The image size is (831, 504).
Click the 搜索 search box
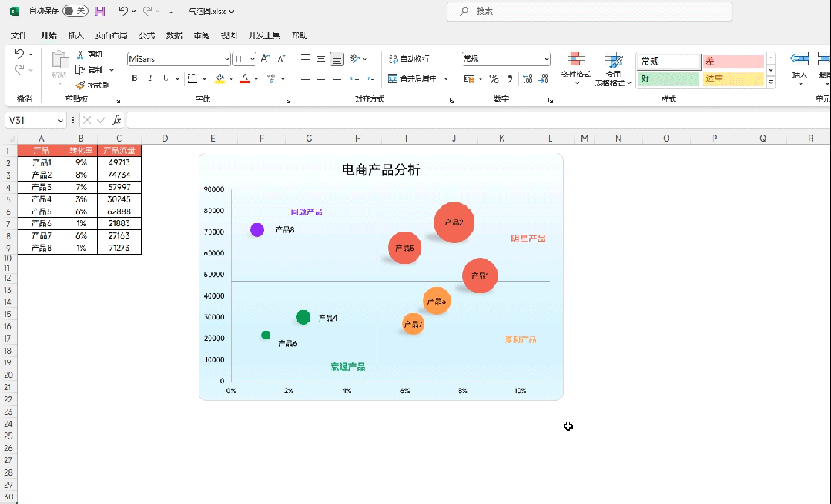pyautogui.click(x=589, y=11)
